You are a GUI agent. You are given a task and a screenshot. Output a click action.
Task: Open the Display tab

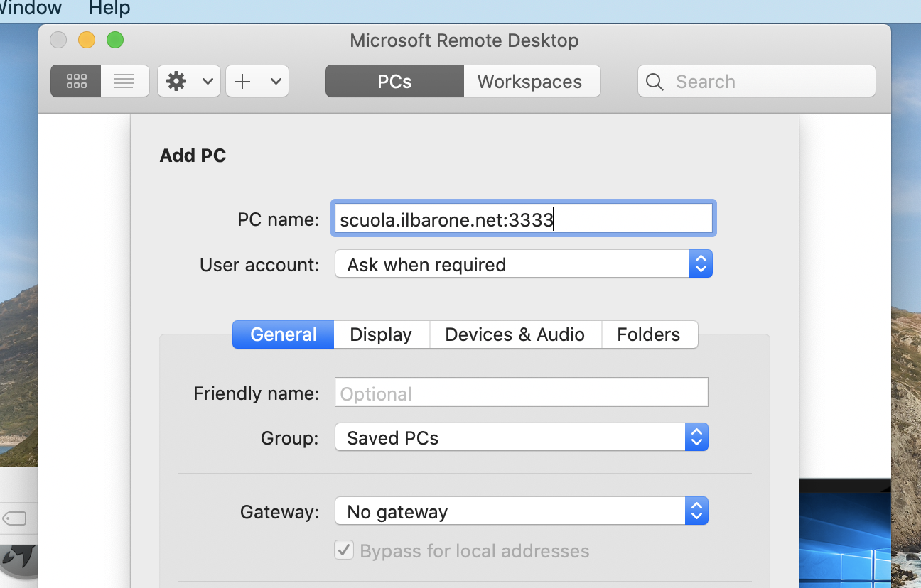(381, 334)
